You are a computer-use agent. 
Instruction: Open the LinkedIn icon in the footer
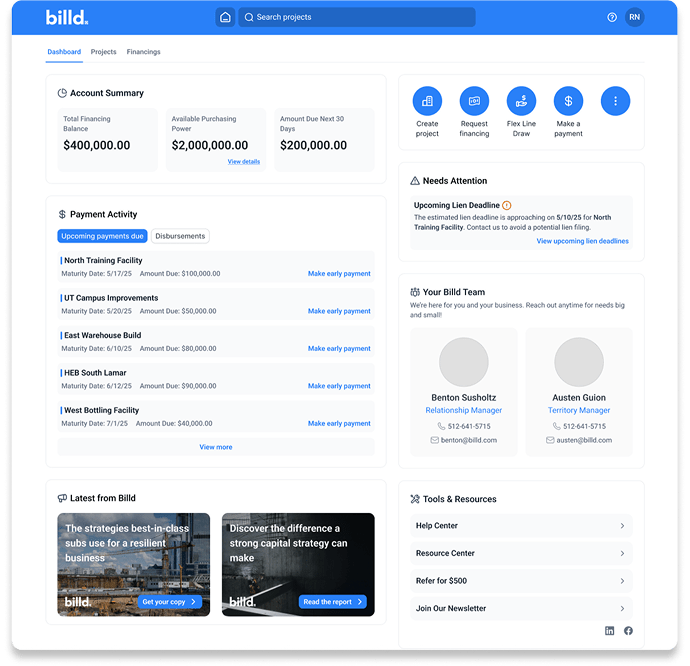[x=610, y=631]
